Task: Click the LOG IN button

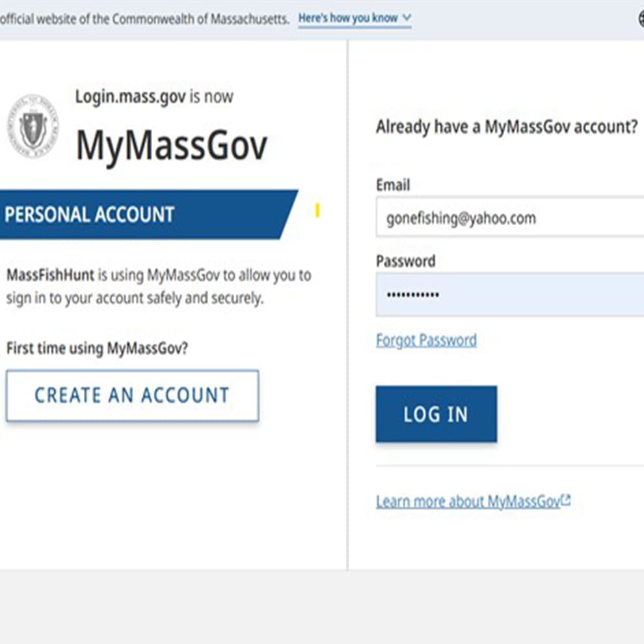Action: pyautogui.click(x=436, y=414)
